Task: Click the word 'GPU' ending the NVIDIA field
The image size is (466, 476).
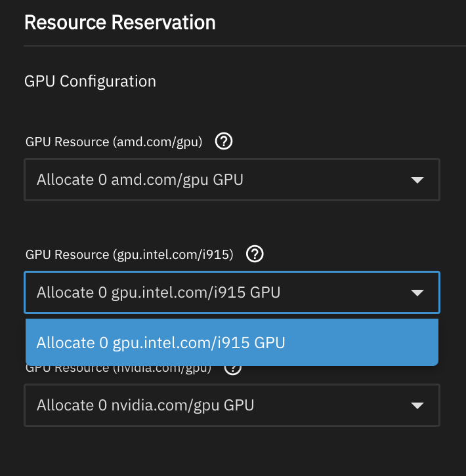Action: coord(239,405)
